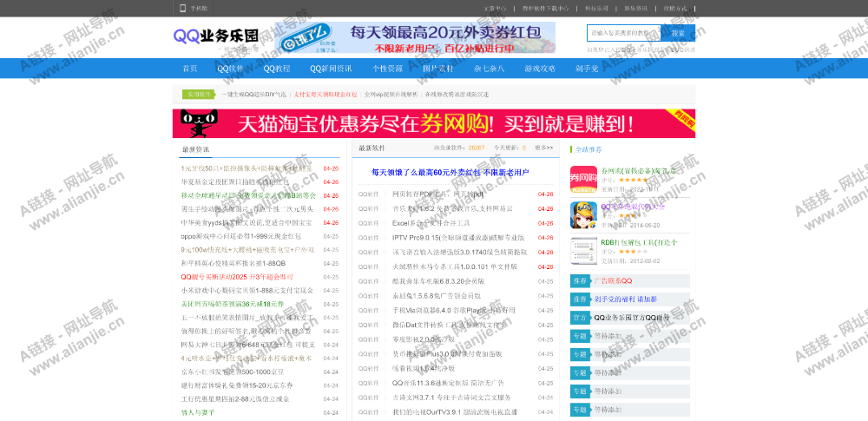The height and width of the screenshot is (421, 868).
Task: Open news 和平精英心悦精英杯报名抽1-88QB
Action: (233, 263)
